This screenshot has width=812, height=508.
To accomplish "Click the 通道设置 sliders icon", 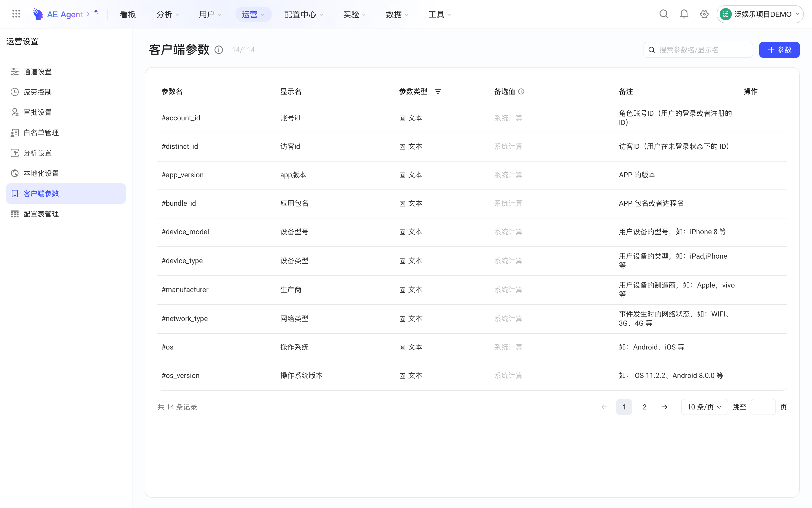I will pyautogui.click(x=14, y=72).
